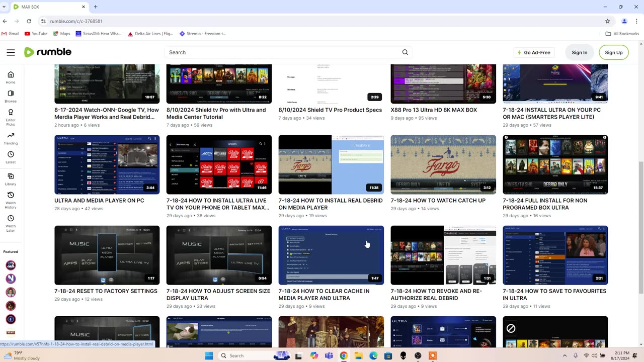Click the Sign Up button
Screen dimensions: 644x362
coord(614,52)
